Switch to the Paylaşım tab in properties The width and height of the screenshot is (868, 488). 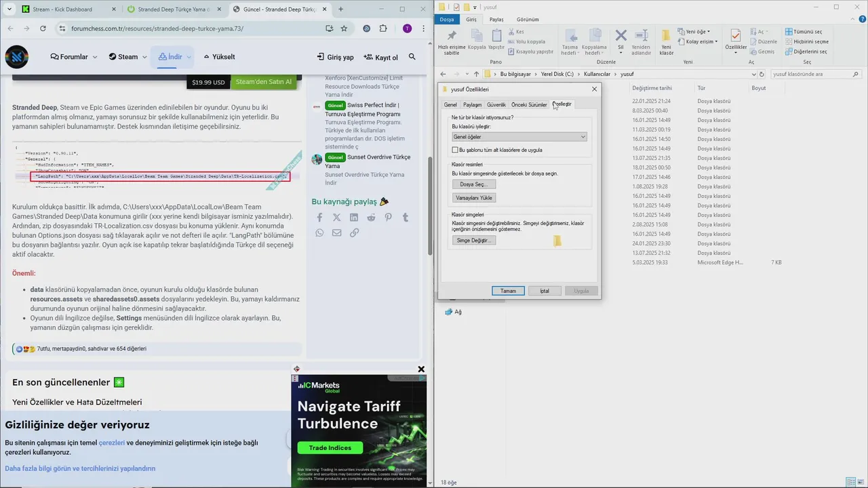tap(472, 105)
